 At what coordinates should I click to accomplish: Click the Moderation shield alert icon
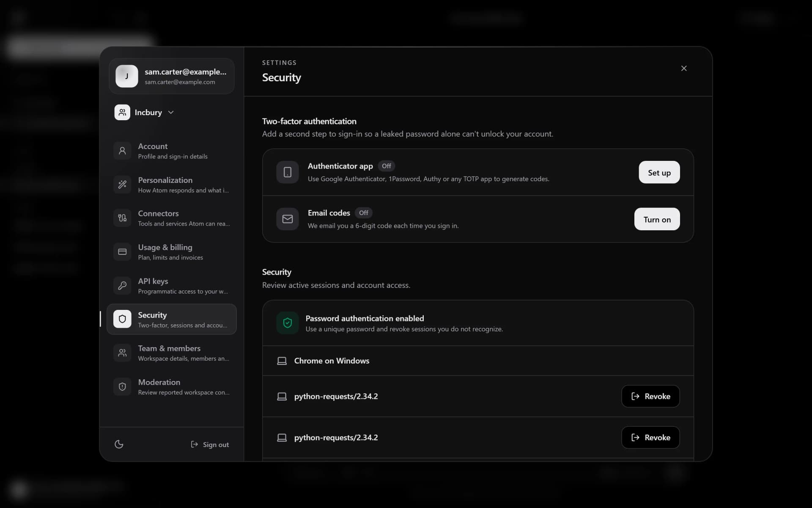click(x=122, y=387)
